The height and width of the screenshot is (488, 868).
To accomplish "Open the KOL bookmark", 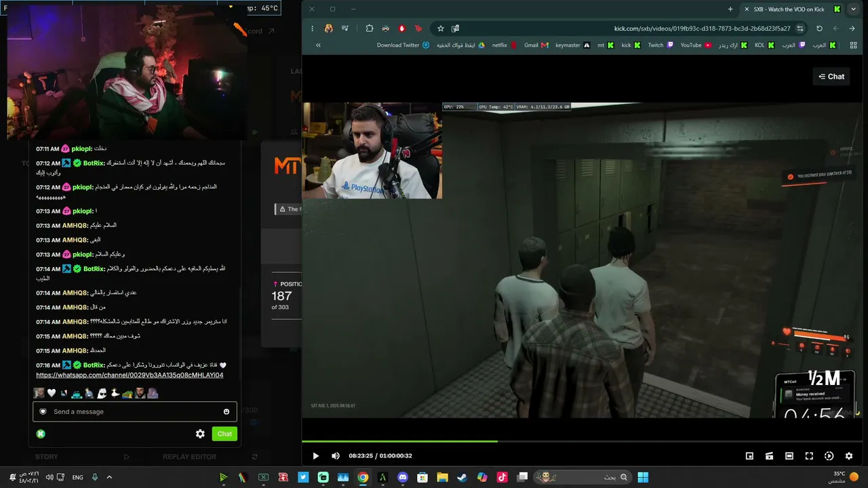I will coord(764,45).
